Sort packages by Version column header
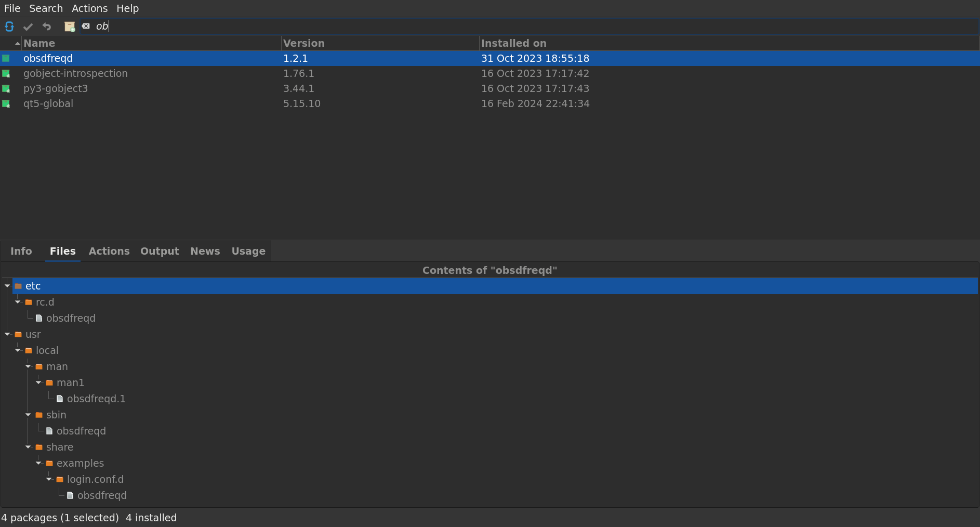980x527 pixels. [x=304, y=43]
